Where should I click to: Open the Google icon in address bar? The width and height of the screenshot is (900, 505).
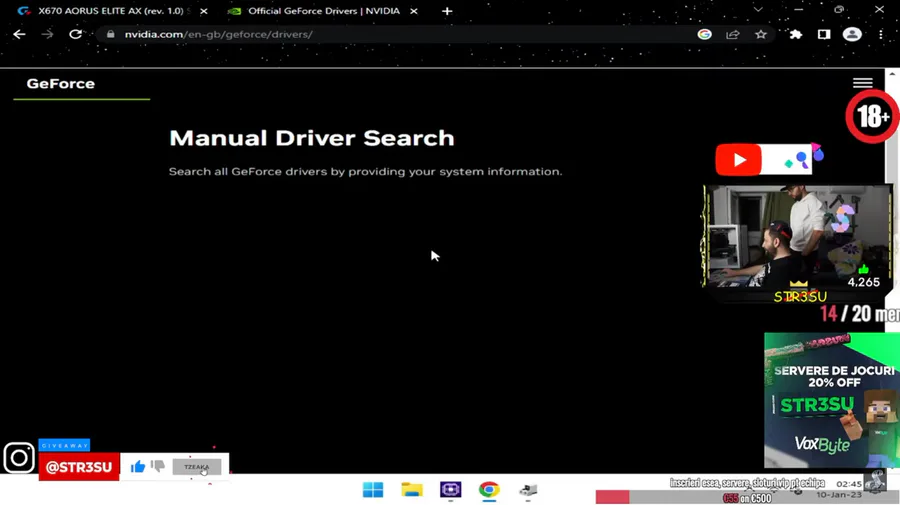pyautogui.click(x=704, y=34)
